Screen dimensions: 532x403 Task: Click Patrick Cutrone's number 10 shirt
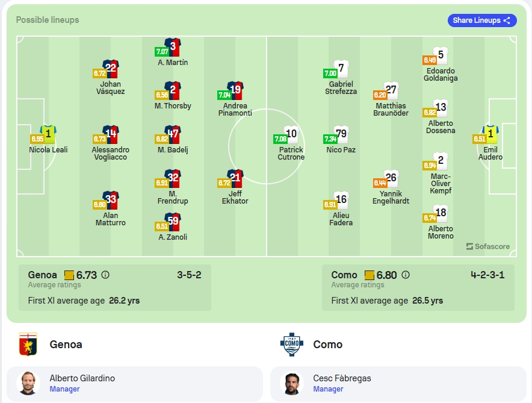pyautogui.click(x=291, y=134)
